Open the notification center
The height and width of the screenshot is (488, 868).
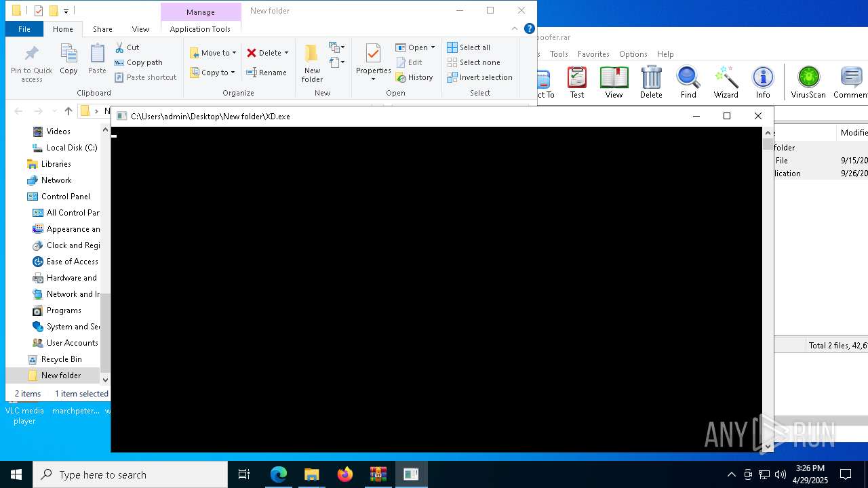point(846,474)
